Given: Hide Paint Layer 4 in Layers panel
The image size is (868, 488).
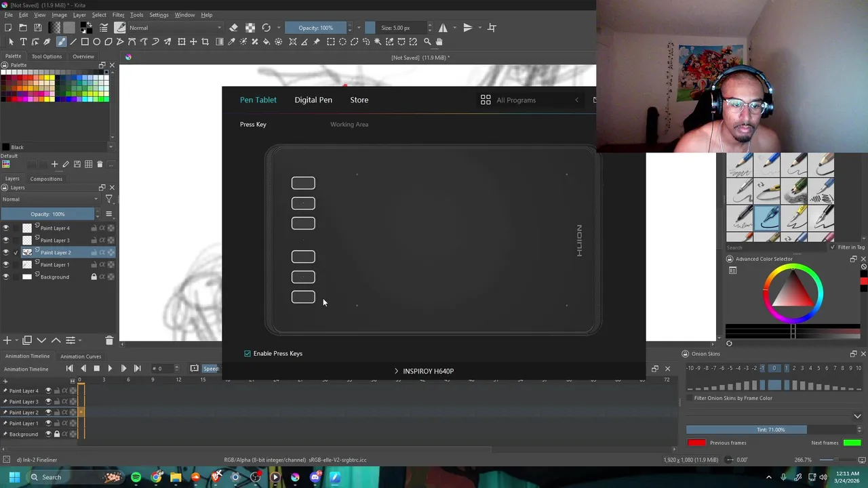Looking at the screenshot, I should (6, 228).
